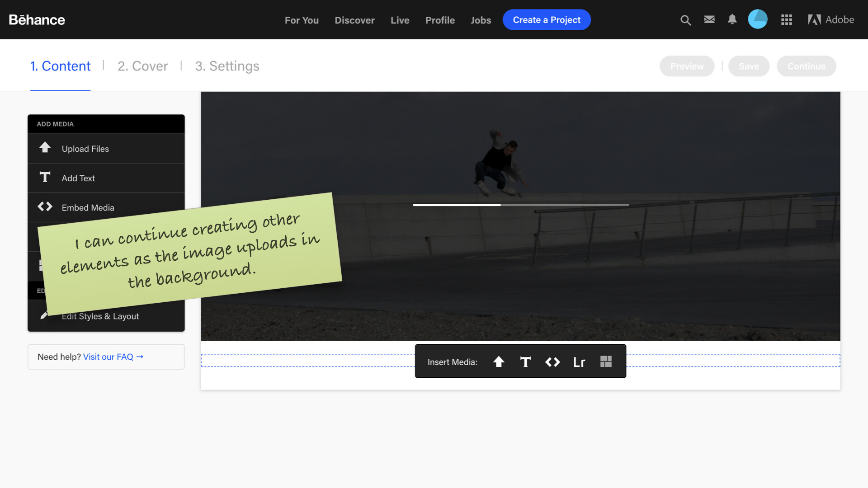Open the Discover menu item
Screen dimensions: 868x488
click(354, 20)
